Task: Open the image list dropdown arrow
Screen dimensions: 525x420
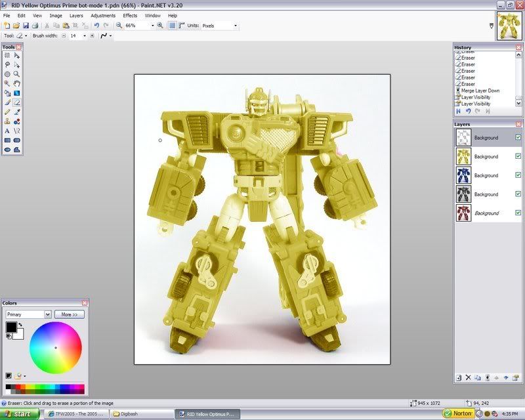Action: [x=492, y=26]
